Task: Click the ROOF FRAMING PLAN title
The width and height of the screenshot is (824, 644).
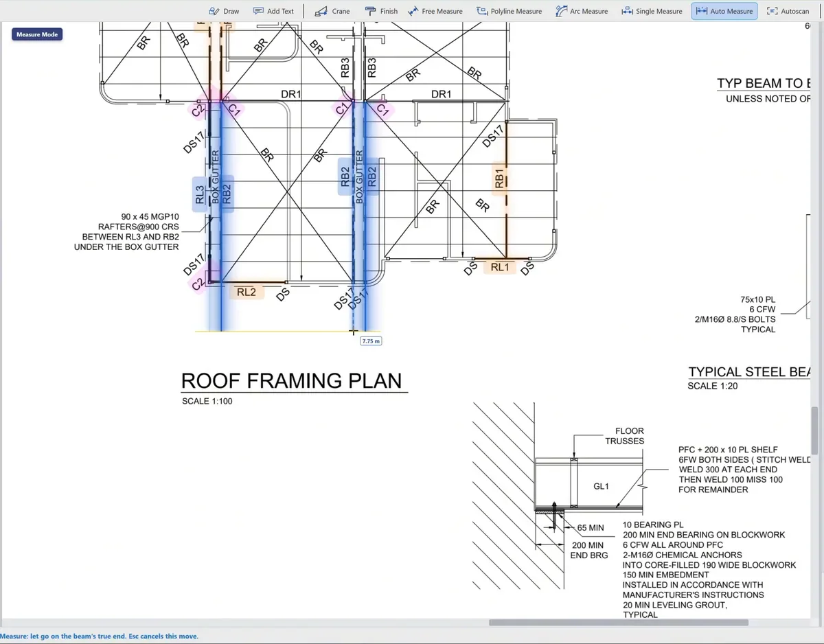Action: [292, 381]
